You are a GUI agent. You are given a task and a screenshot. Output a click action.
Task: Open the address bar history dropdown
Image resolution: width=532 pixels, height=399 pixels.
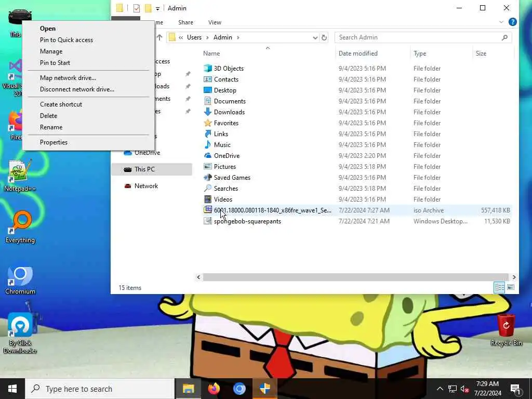pos(315,37)
